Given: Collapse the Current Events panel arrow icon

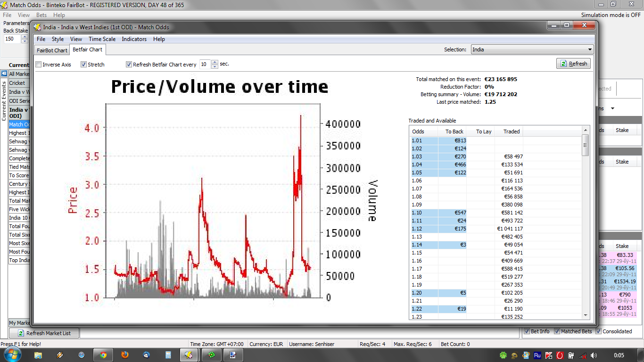Looking at the screenshot, I should (4, 74).
